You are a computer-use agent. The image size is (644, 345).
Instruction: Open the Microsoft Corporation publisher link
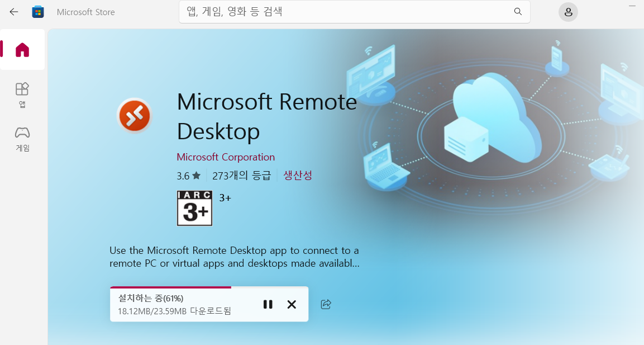click(226, 157)
